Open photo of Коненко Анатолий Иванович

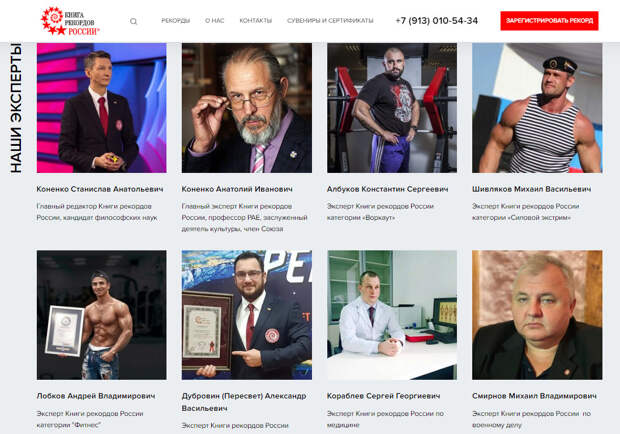[247, 108]
